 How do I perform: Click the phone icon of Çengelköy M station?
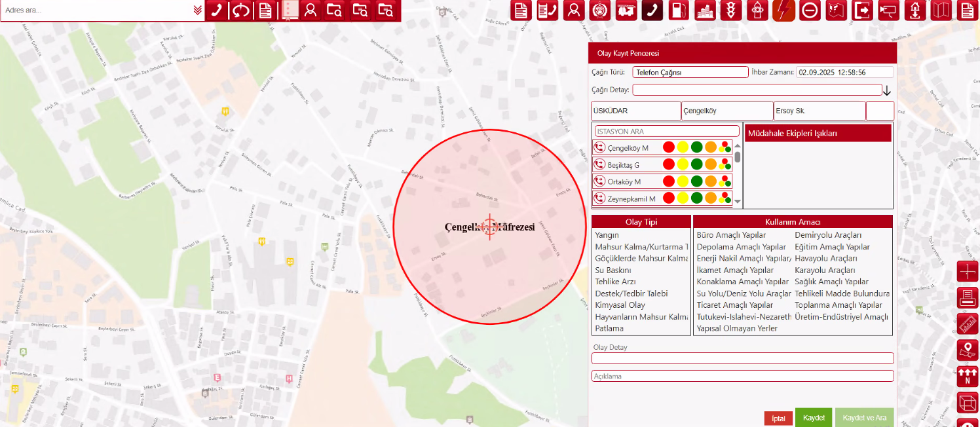coord(599,147)
